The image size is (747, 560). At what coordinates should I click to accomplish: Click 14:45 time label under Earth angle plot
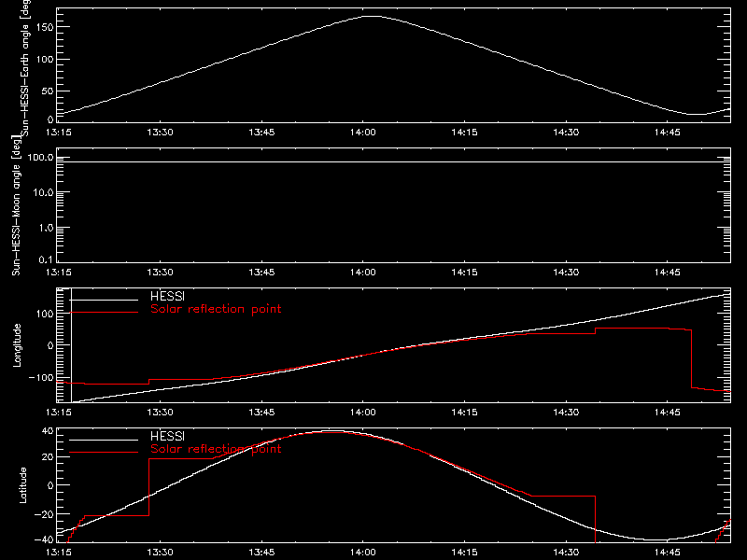(x=668, y=133)
